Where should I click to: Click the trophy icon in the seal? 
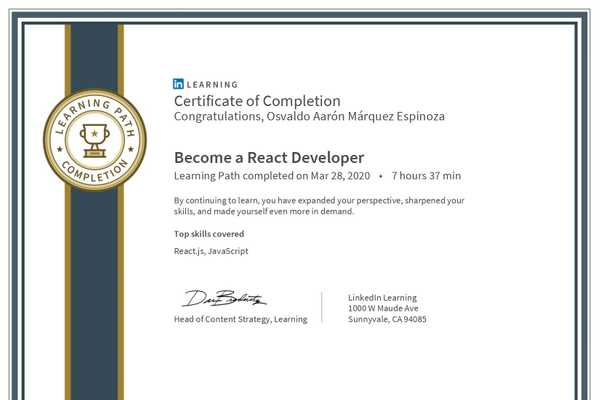pyautogui.click(x=95, y=140)
